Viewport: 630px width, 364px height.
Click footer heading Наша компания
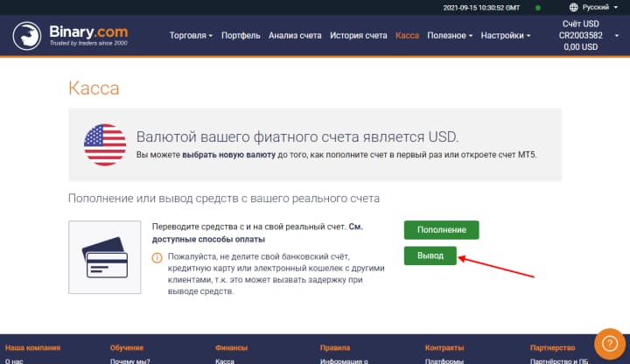33,347
